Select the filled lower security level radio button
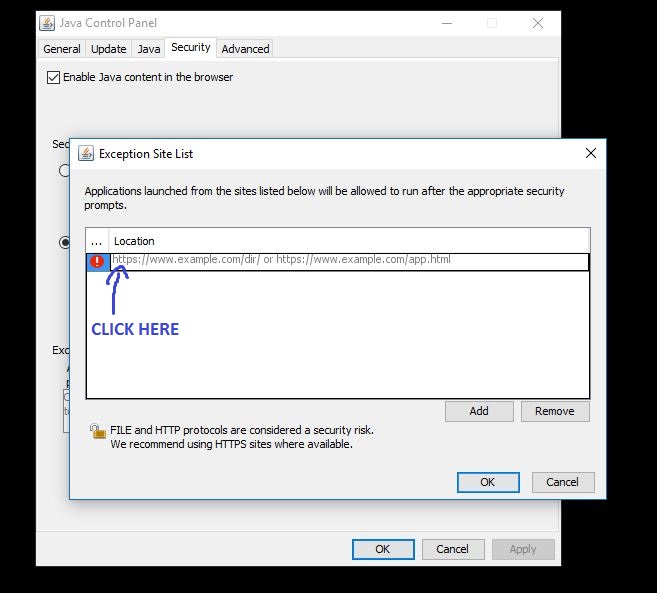This screenshot has width=657, height=593. (x=65, y=242)
